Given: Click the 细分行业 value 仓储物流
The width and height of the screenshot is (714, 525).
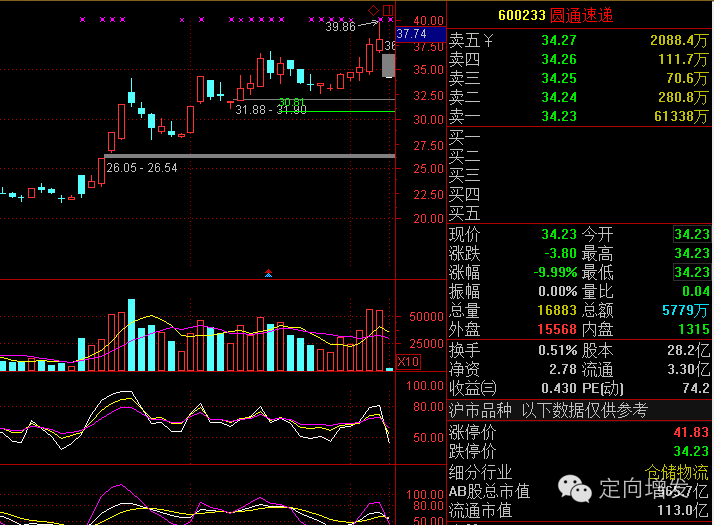Looking at the screenshot, I should click(677, 472).
